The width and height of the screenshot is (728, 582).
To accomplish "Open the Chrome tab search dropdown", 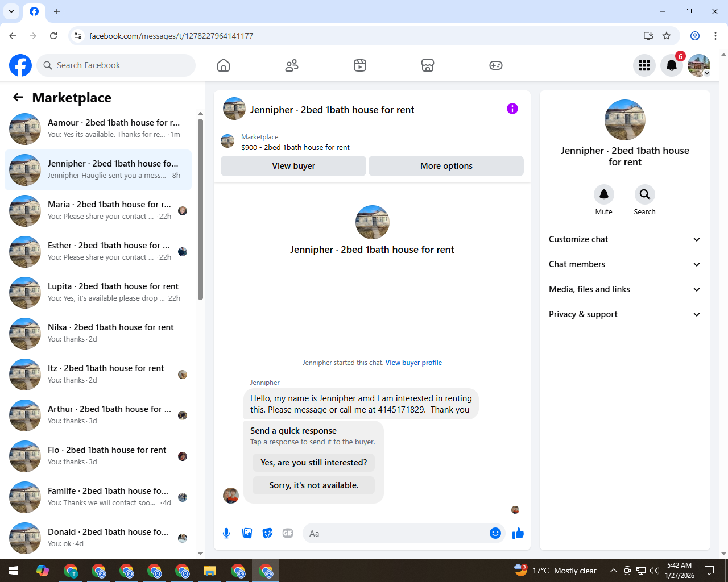I will (x=11, y=11).
